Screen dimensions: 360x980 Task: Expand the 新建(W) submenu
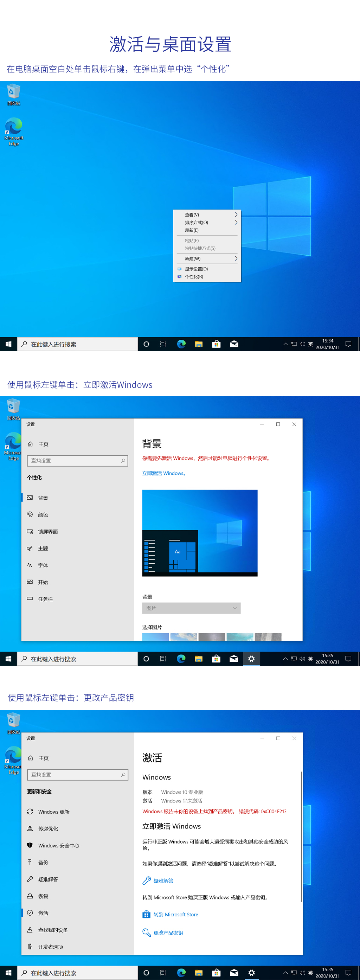pyautogui.click(x=207, y=258)
